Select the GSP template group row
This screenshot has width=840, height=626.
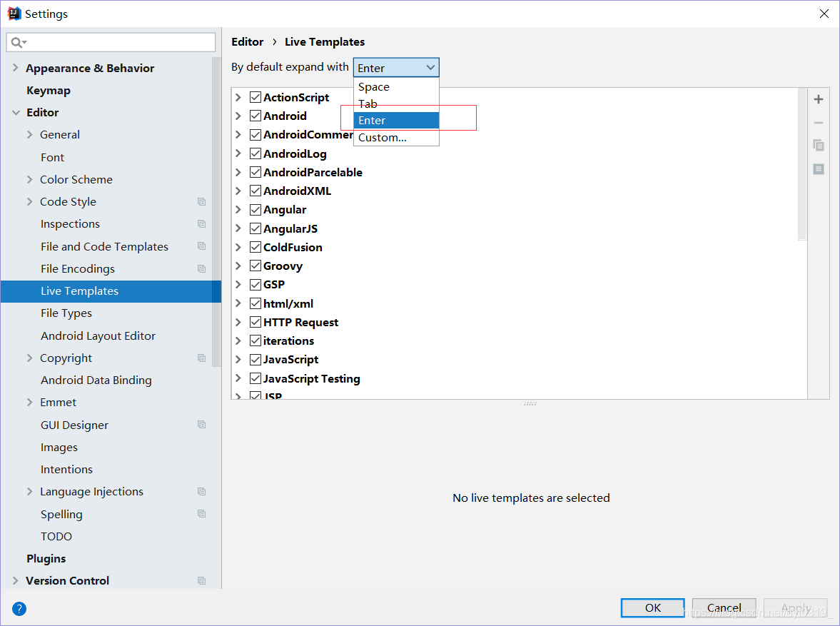pos(519,285)
